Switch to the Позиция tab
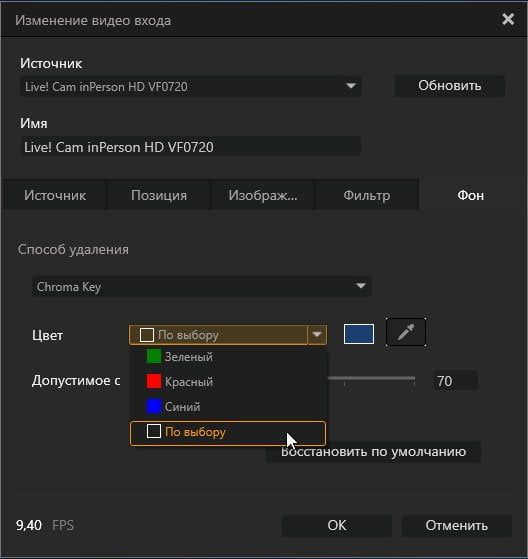528x559 pixels. click(x=159, y=195)
